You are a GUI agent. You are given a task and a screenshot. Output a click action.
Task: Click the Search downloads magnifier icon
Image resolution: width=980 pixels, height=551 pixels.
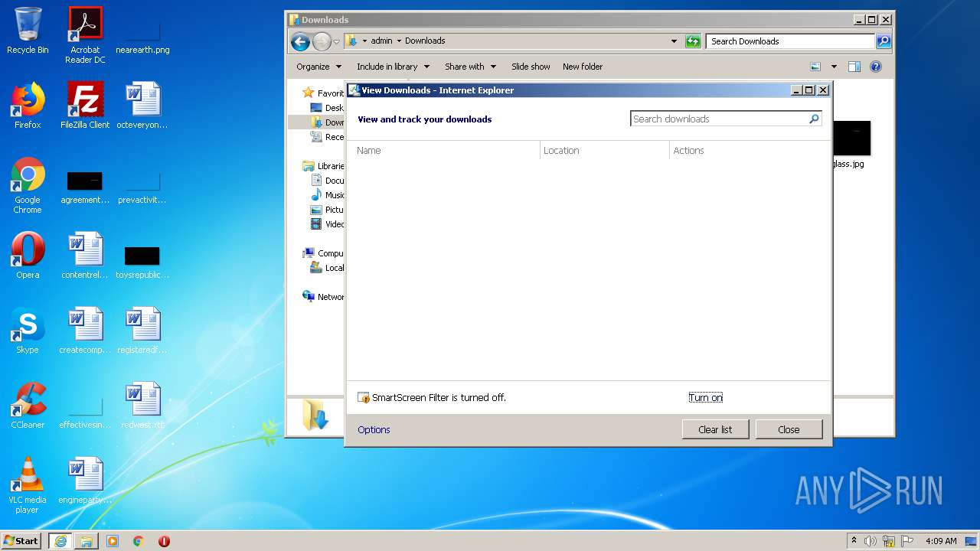tap(814, 119)
